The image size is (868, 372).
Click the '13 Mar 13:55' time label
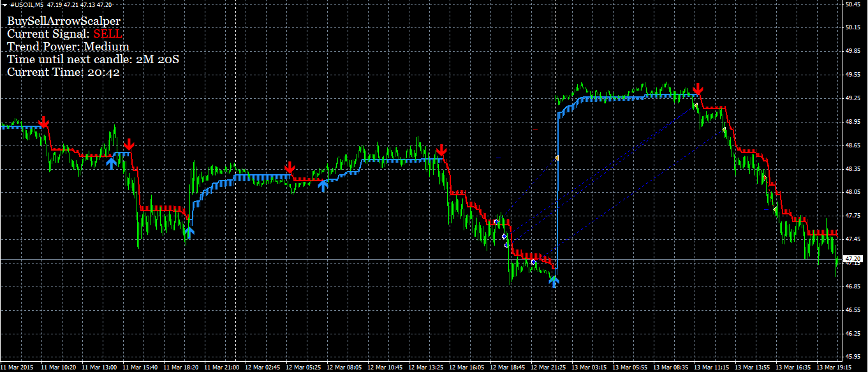[753, 368]
